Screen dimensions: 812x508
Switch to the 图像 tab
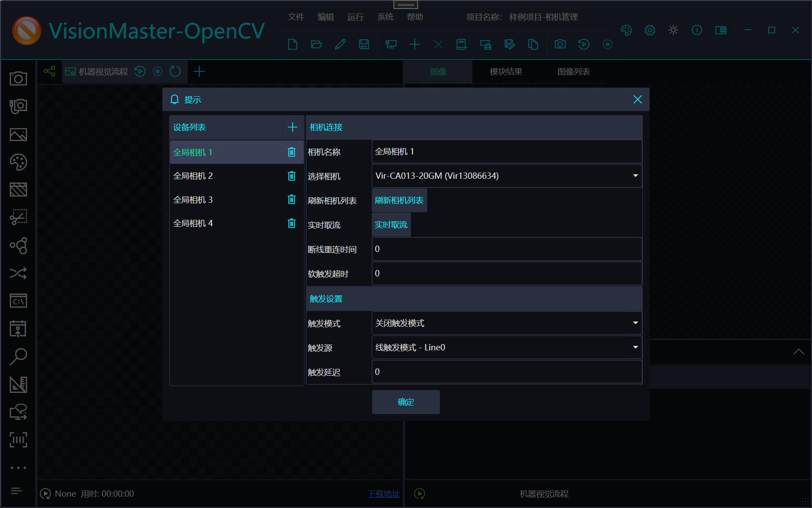click(x=438, y=71)
